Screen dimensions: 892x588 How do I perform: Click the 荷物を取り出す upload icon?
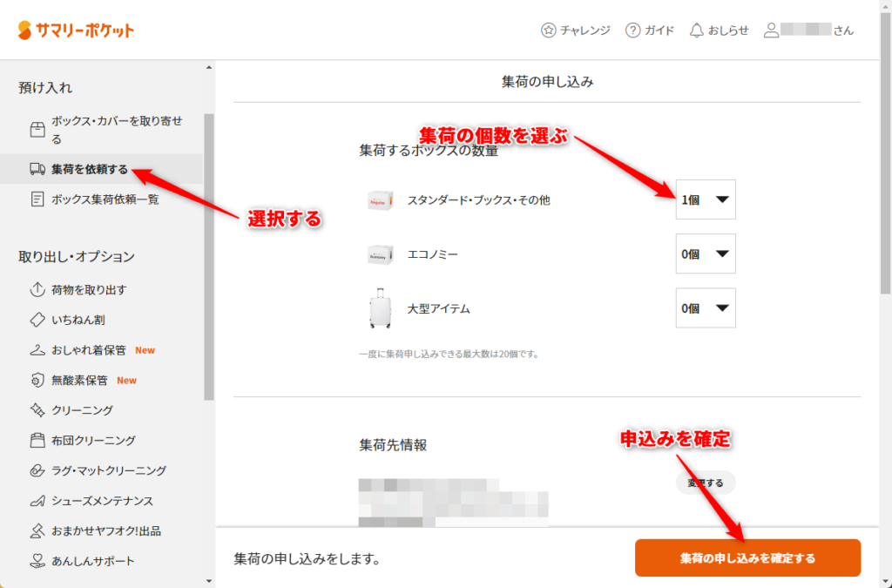pos(37,290)
